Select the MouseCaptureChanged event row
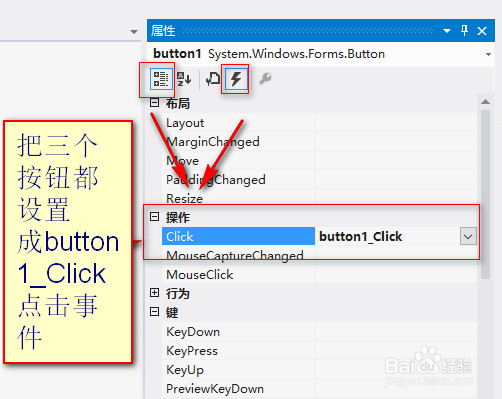 pos(319,255)
